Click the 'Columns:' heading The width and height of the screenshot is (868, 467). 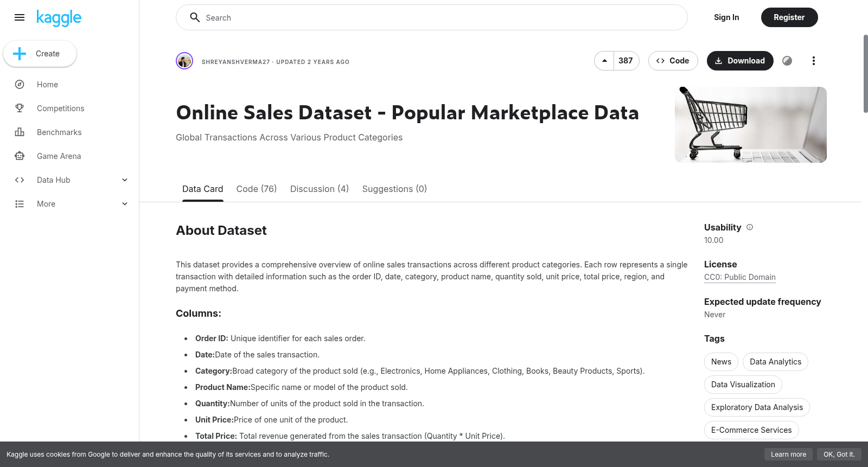pyautogui.click(x=199, y=314)
